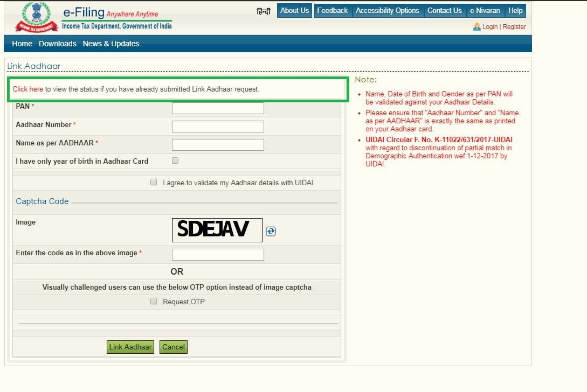Click the Login link

point(489,27)
